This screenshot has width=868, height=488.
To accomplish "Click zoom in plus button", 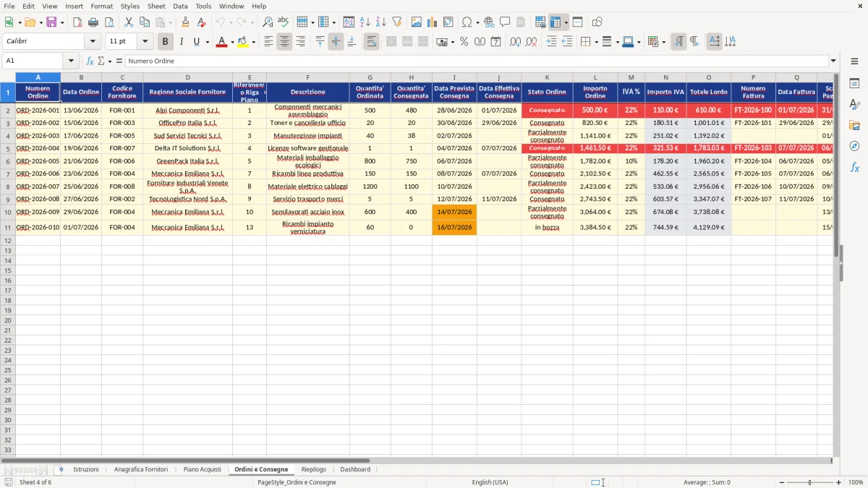I will (x=838, y=482).
